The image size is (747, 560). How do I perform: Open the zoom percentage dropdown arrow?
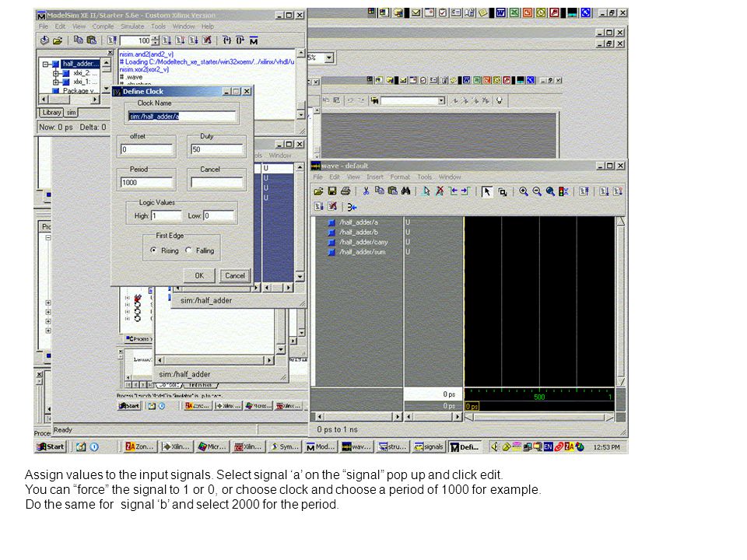(328, 58)
